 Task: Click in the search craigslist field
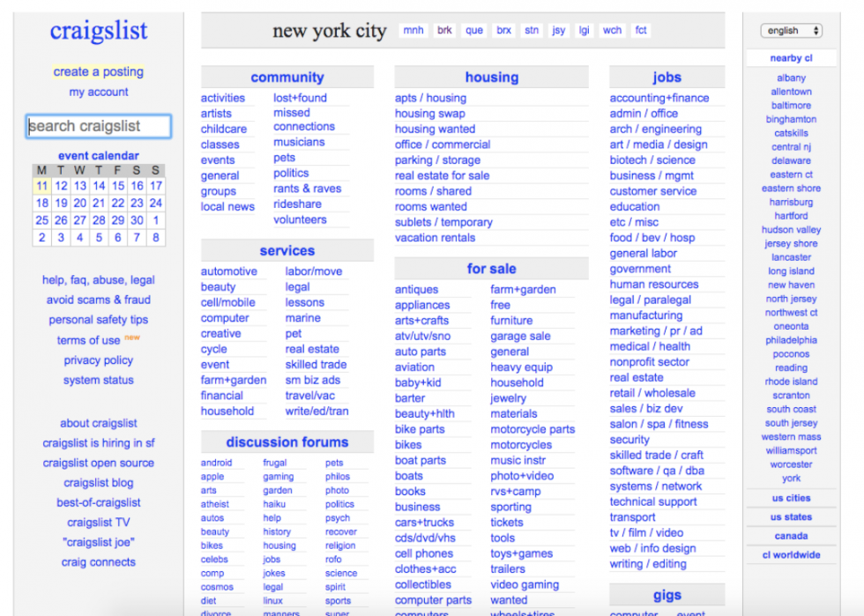click(99, 126)
